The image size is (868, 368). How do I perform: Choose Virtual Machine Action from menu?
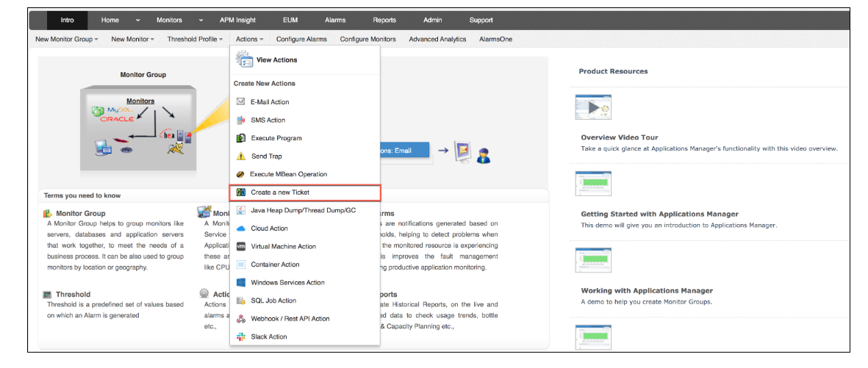pos(283,247)
